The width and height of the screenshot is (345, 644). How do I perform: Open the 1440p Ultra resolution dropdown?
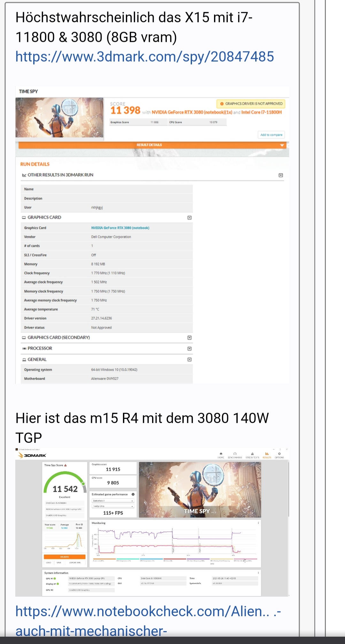pos(113,506)
